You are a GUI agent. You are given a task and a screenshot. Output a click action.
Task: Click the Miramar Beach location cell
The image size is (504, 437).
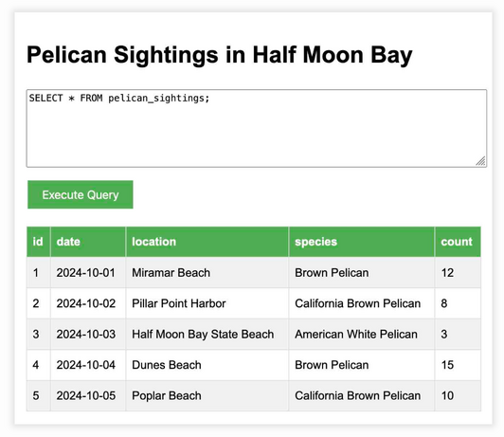tap(207, 273)
